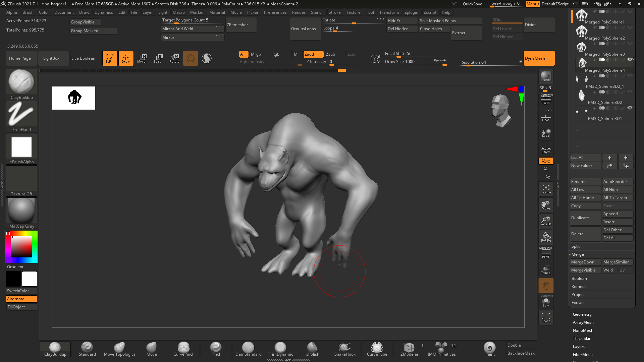Expand the Geometry subpalette
The width and height of the screenshot is (644, 362).
[582, 314]
